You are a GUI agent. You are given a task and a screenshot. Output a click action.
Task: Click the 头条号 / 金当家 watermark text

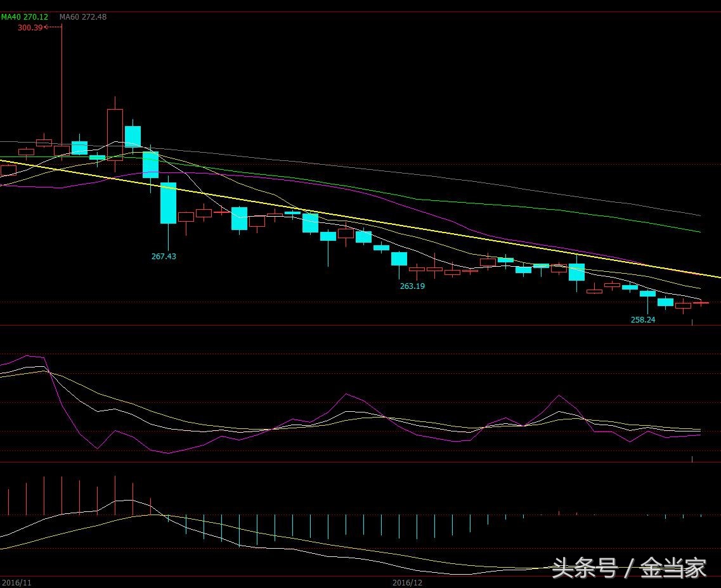(x=628, y=568)
